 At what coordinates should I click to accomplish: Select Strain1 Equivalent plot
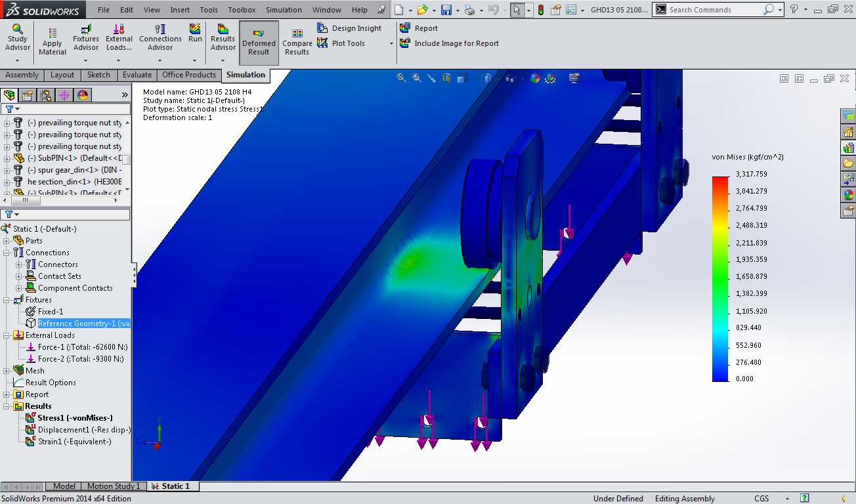[x=68, y=442]
